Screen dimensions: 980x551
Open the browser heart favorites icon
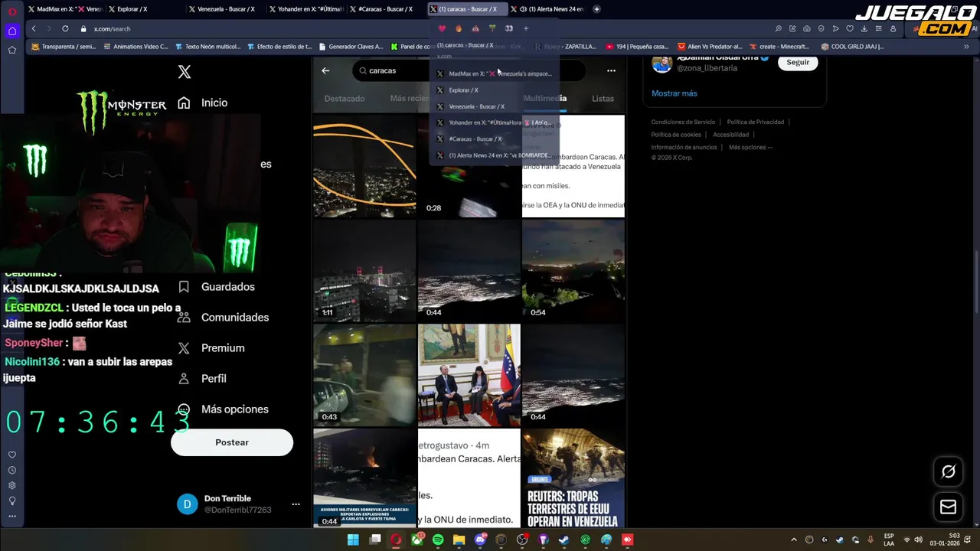(850, 28)
